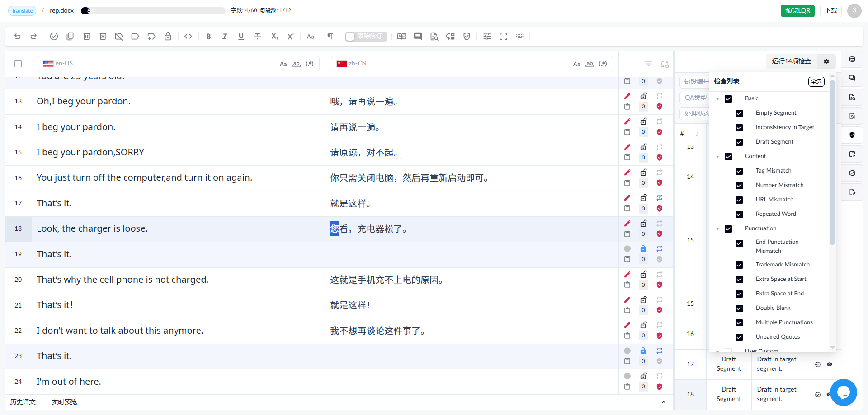The height and width of the screenshot is (415, 868).
Task: Apply bold formatting
Action: tap(208, 37)
